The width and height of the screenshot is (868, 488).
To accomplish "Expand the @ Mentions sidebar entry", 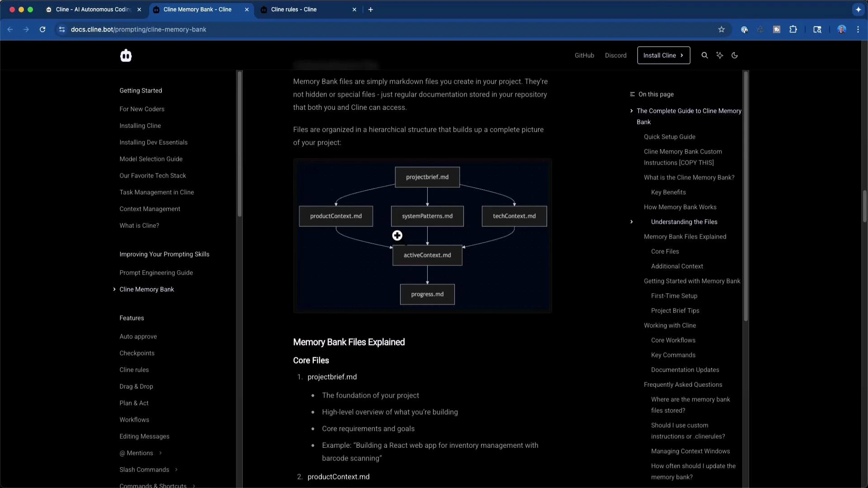I will pyautogui.click(x=160, y=453).
